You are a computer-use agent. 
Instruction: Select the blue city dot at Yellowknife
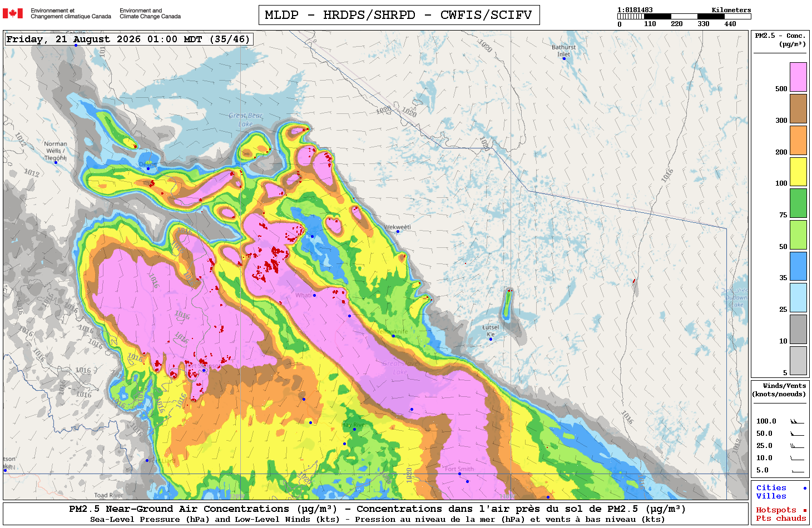click(393, 336)
